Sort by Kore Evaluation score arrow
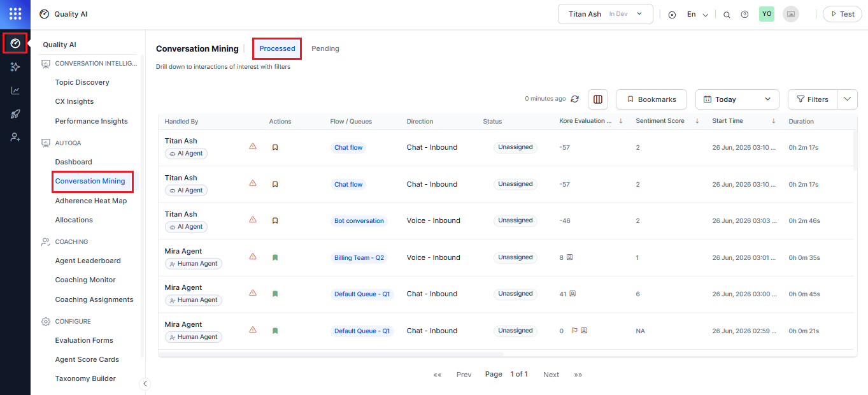 (x=621, y=121)
